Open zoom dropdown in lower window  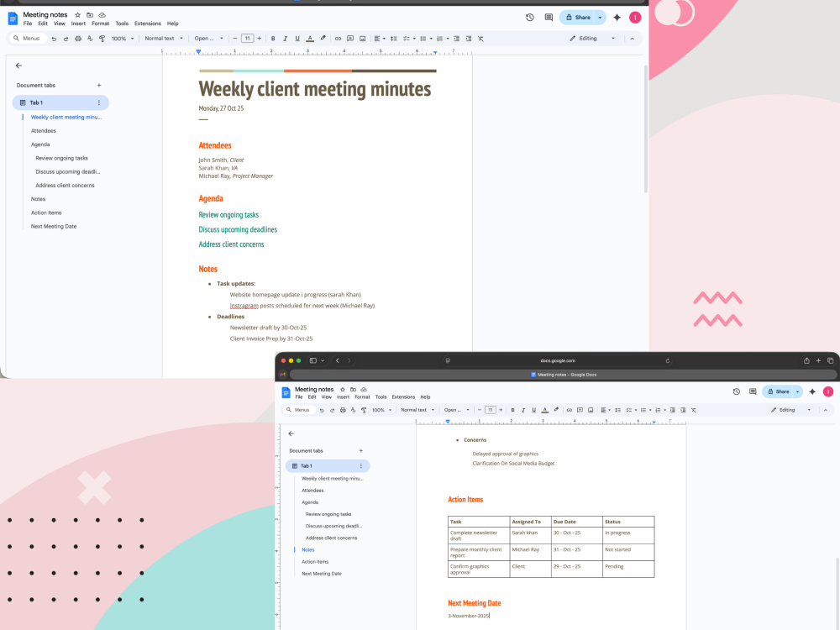point(382,411)
